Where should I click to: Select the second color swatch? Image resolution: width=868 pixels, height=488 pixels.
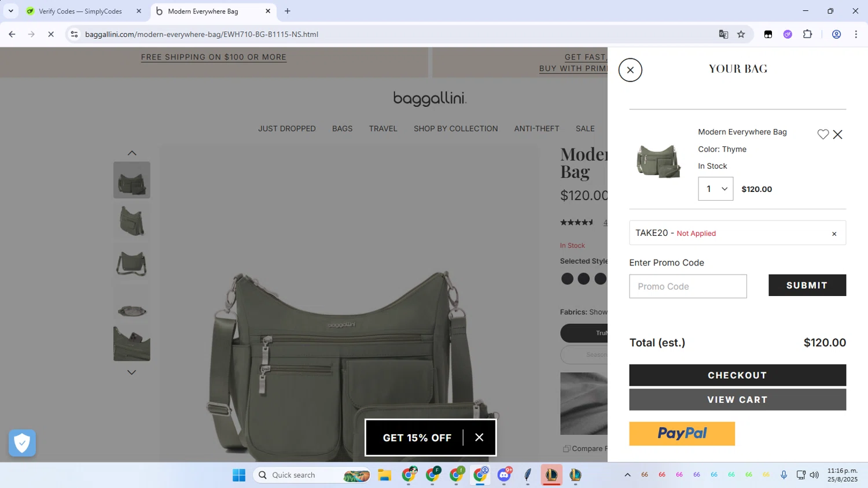click(584, 279)
